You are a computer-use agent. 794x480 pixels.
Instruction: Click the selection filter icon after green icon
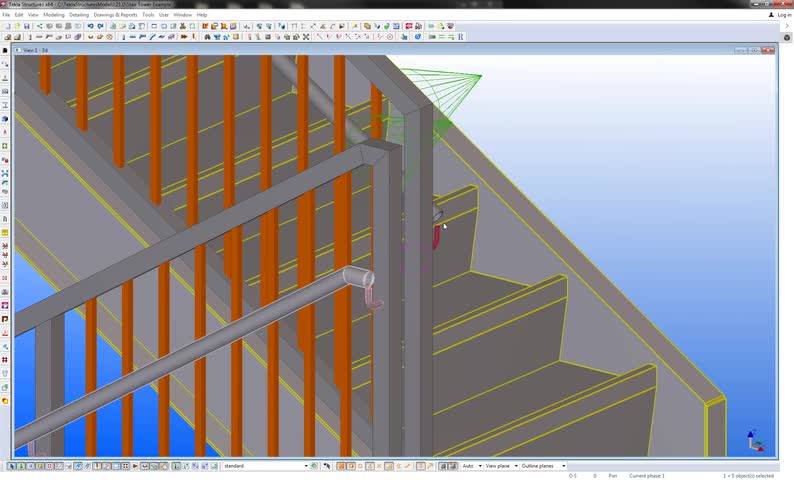(327, 466)
